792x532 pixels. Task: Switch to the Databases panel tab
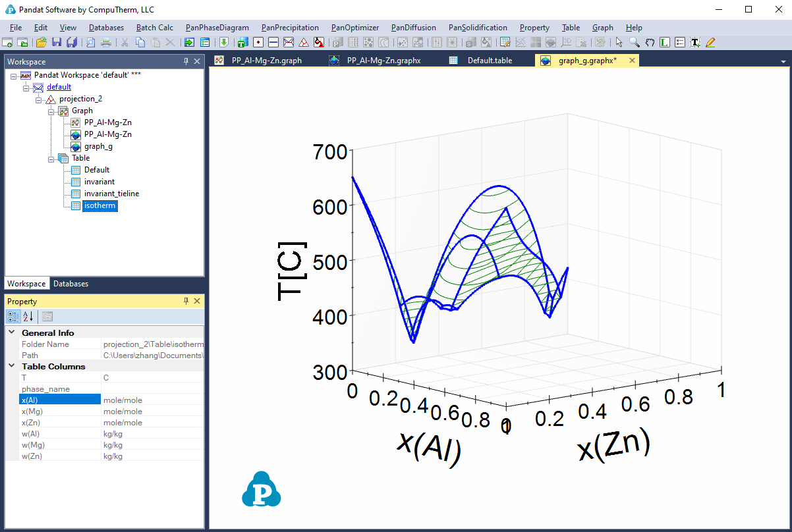click(x=71, y=284)
